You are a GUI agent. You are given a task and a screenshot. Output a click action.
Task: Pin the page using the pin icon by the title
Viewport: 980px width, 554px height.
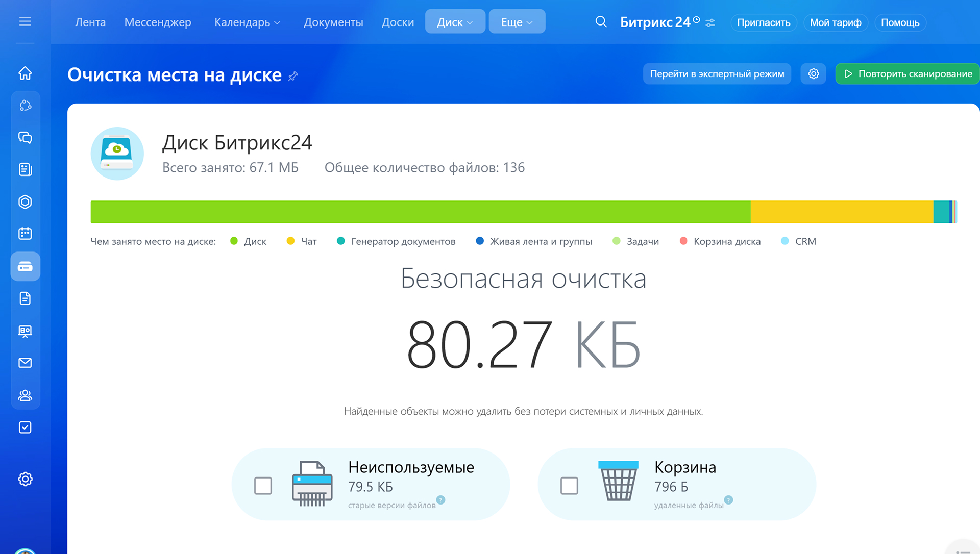(x=293, y=77)
